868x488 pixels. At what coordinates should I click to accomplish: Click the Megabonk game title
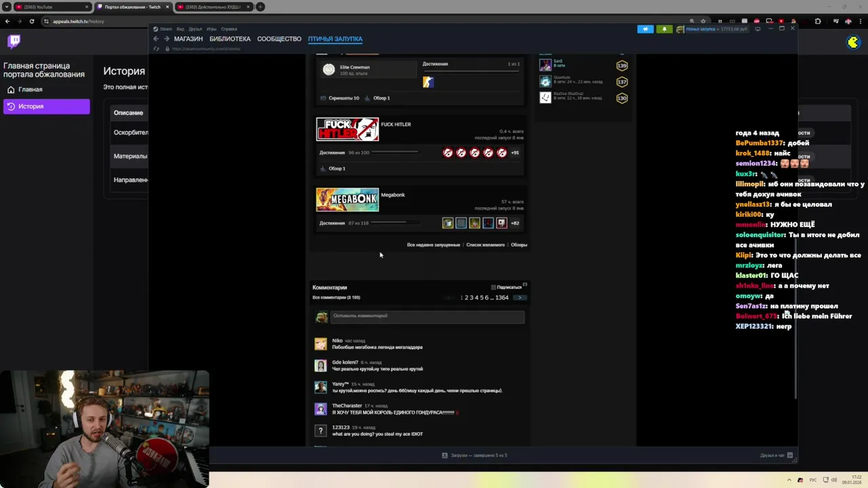[393, 195]
